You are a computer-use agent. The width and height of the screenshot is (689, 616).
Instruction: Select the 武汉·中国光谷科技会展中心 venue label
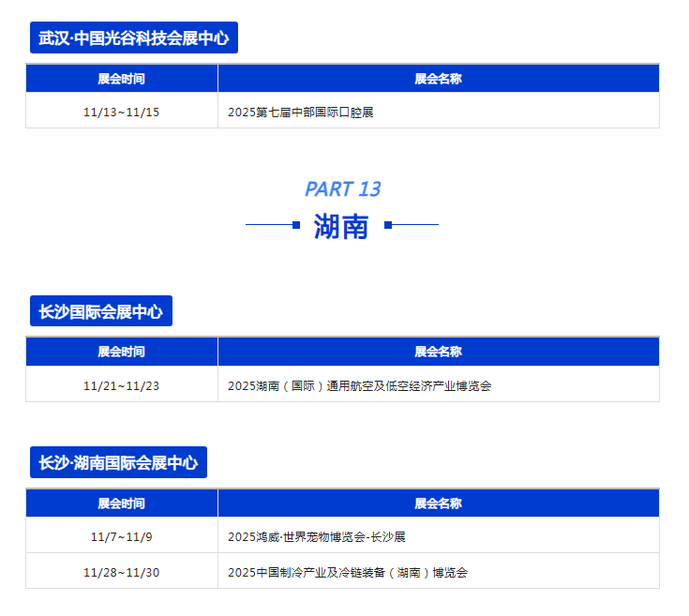click(x=133, y=38)
